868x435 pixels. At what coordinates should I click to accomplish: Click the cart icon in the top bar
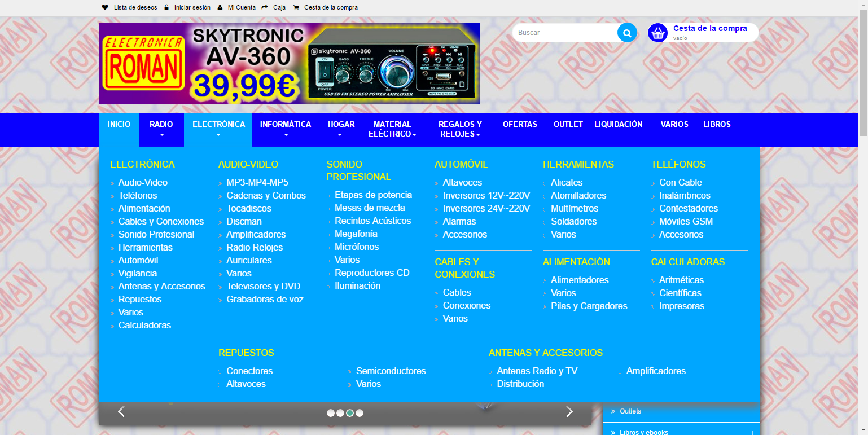click(x=296, y=7)
